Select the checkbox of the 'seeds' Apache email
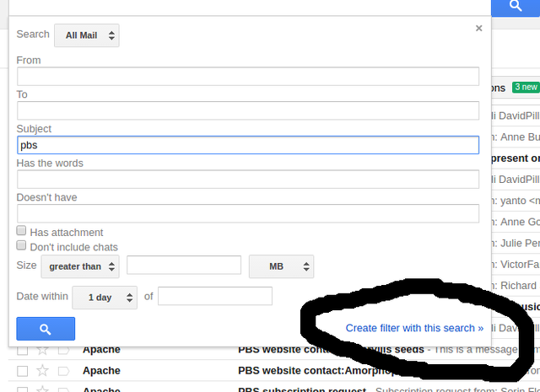This screenshot has width=540, height=392. click(22, 349)
